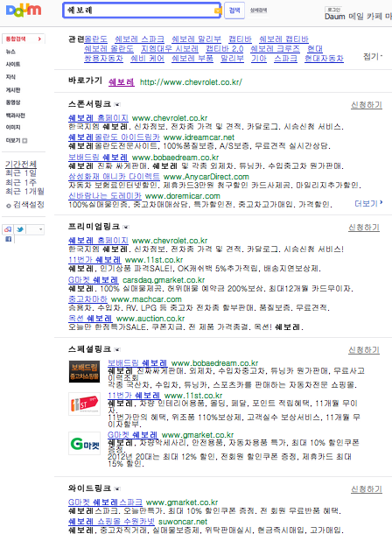392x541 pixels.
Task: Click 신청하기 in 와이드링크 section
Action: [367, 488]
